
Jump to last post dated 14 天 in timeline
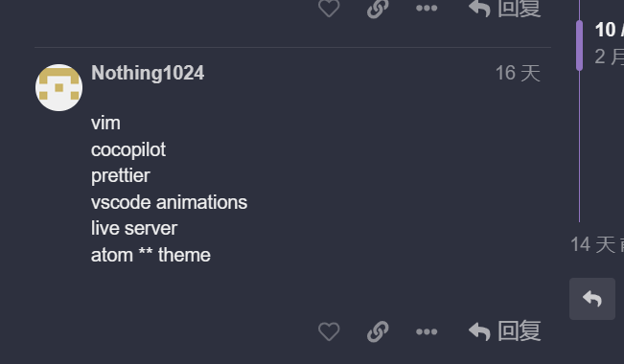(597, 244)
